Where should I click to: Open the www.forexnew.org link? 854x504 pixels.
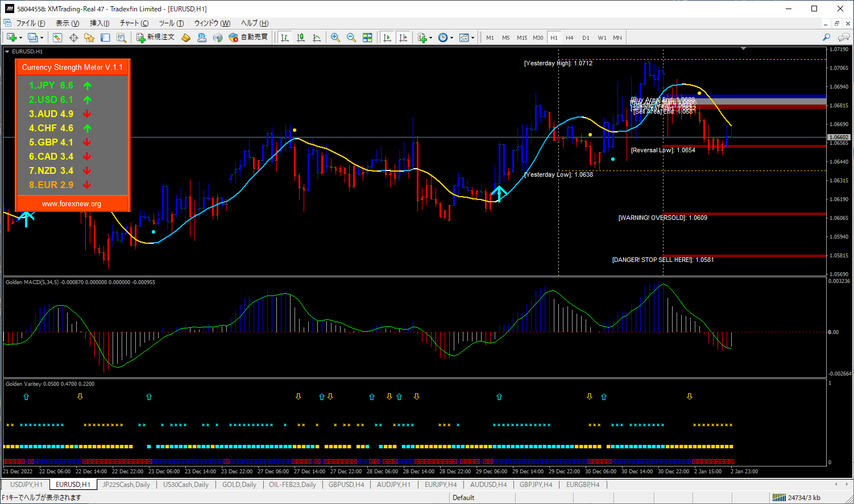click(x=72, y=204)
